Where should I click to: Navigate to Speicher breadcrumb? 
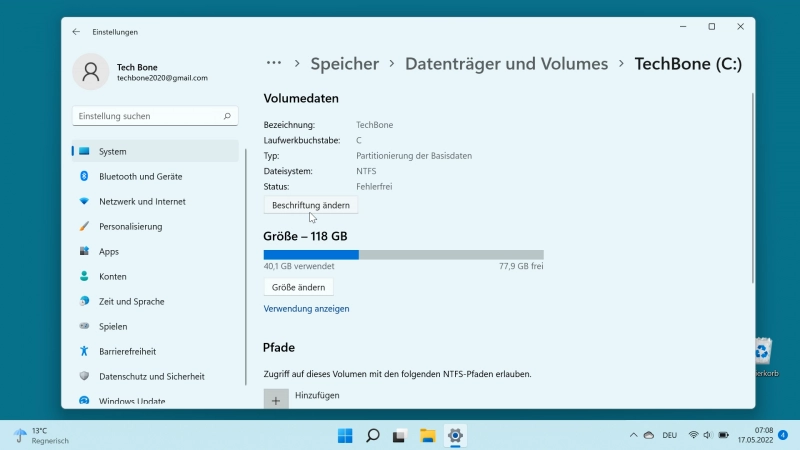point(345,64)
